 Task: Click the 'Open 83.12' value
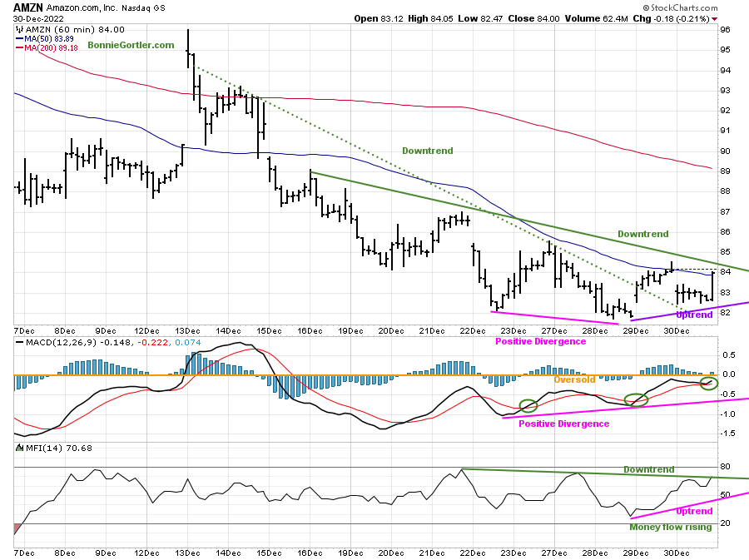tap(379, 18)
